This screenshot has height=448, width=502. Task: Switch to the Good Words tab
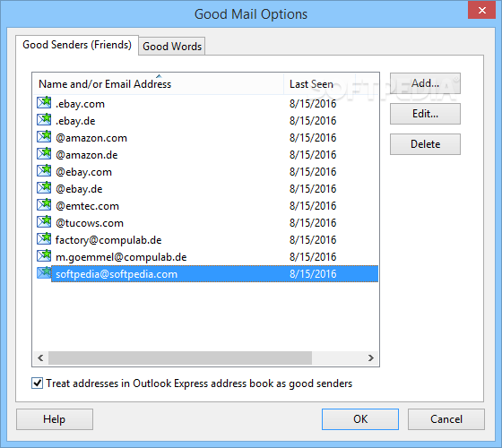[172, 47]
